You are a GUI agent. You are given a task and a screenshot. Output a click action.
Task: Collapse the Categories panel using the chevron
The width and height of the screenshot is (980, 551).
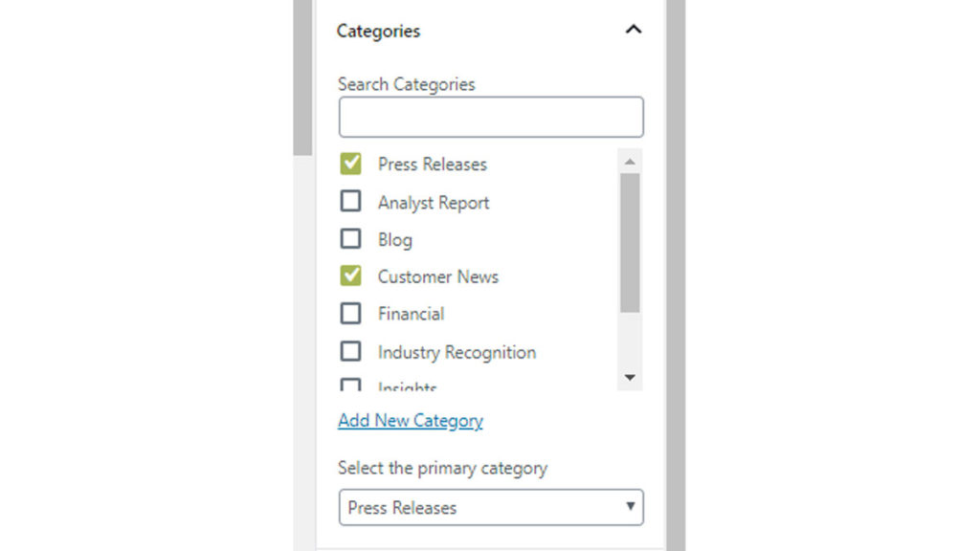pyautogui.click(x=633, y=30)
